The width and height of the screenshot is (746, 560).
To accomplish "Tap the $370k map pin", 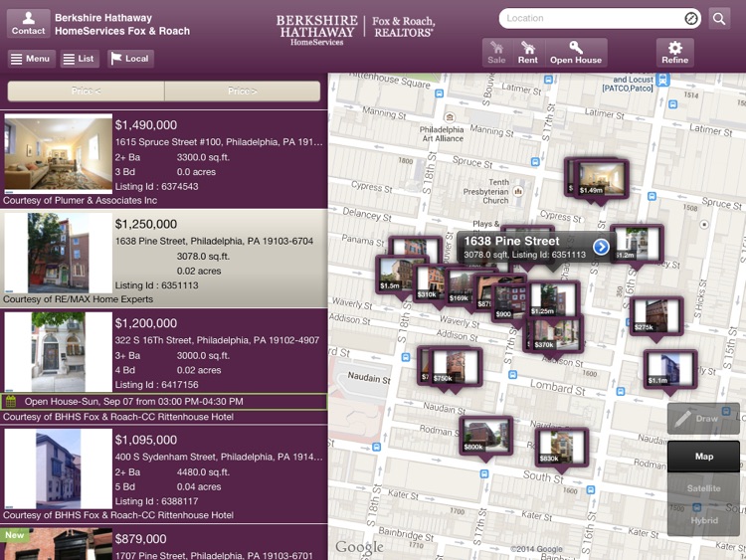I will (557, 334).
